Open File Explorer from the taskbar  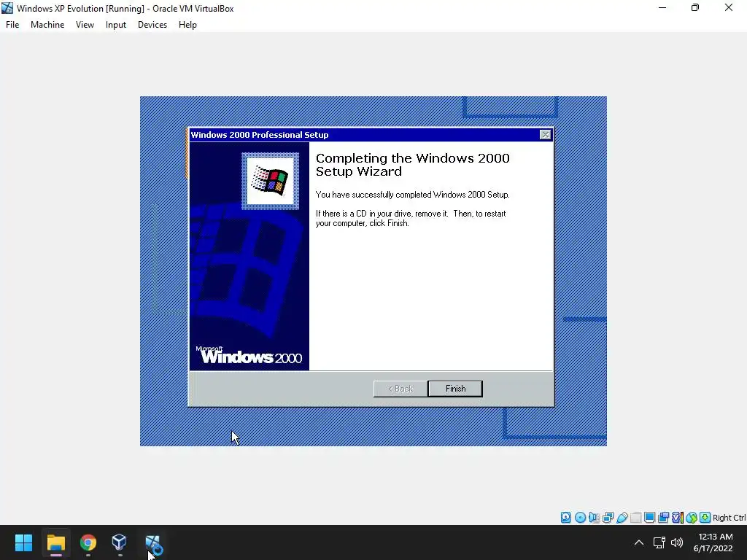[55, 542]
